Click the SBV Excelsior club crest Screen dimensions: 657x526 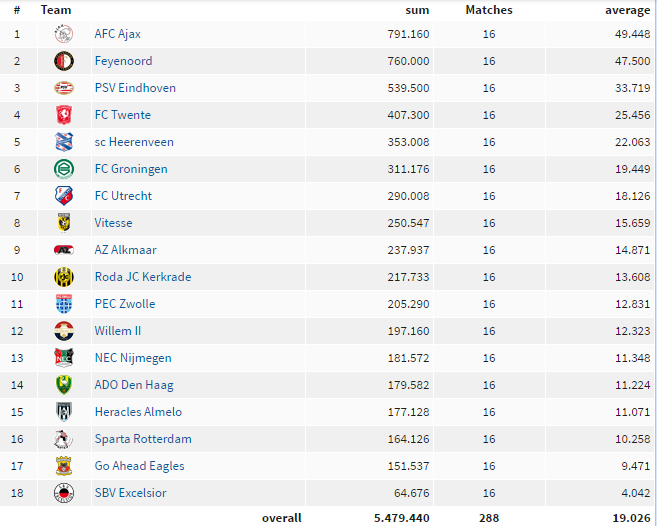pos(64,493)
